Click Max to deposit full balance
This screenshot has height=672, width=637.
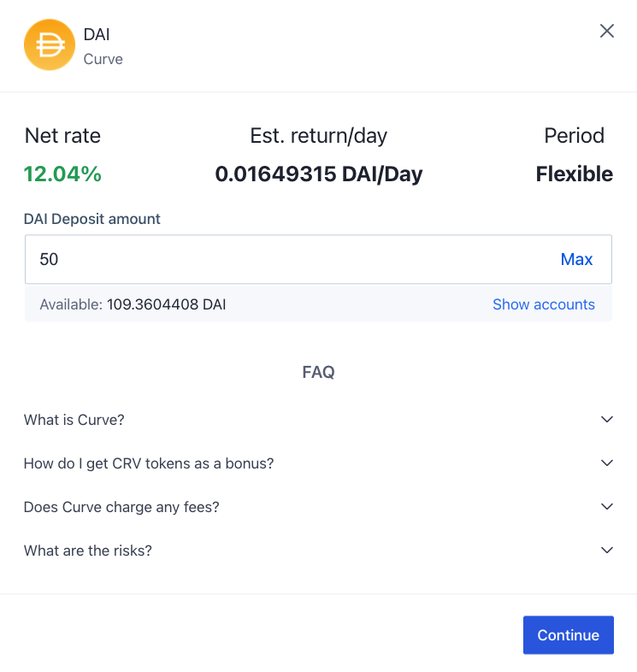pyautogui.click(x=576, y=259)
